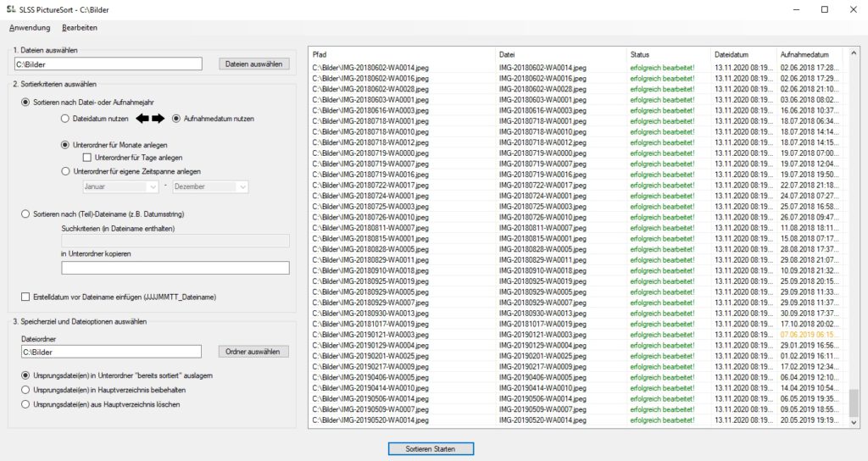Choose Unterordner für eigene Zeitspanne anlegen

tap(65, 170)
